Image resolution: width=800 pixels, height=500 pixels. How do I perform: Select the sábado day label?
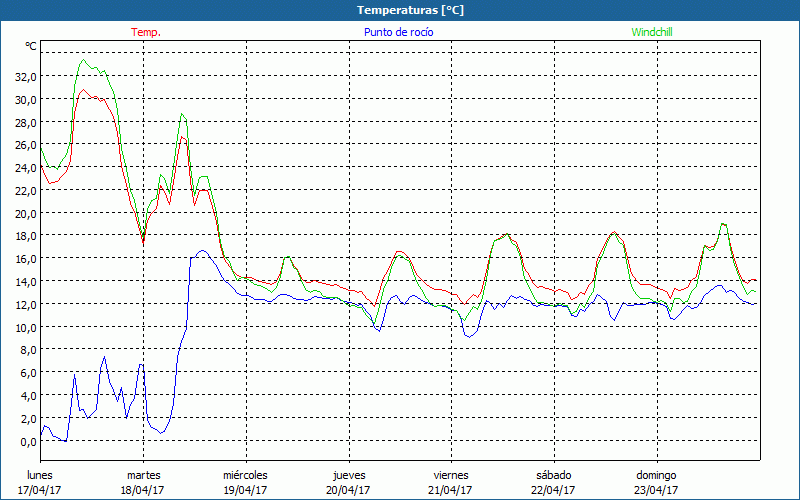(553, 475)
